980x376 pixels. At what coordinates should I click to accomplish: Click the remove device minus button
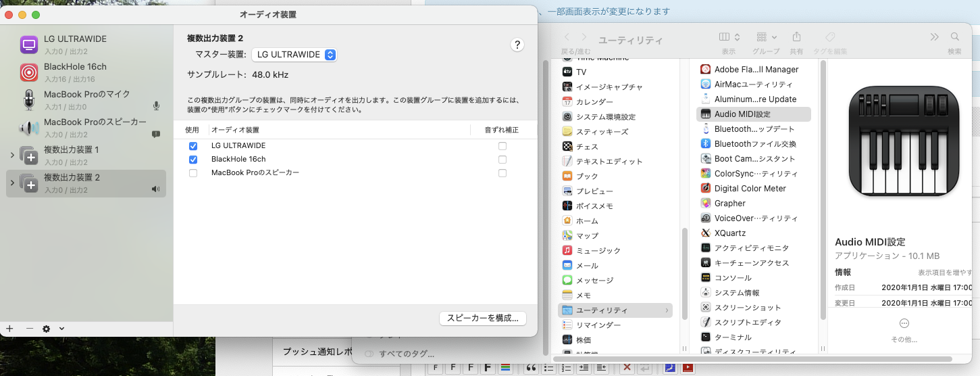click(29, 329)
